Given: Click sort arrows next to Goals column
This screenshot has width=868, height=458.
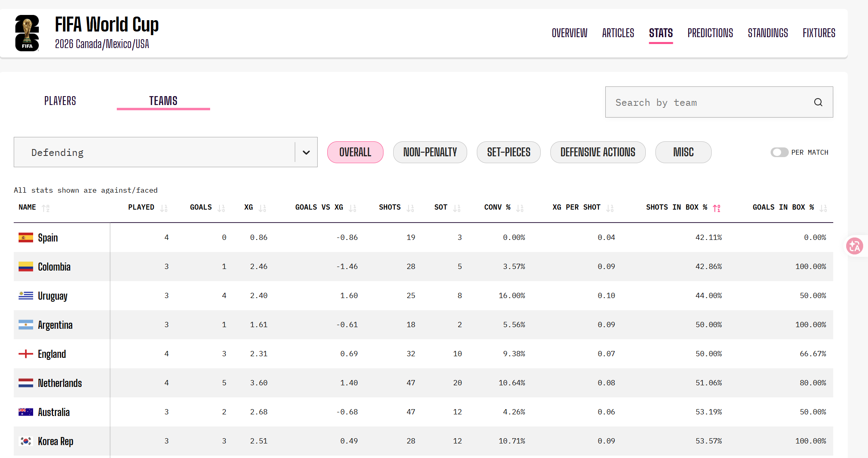Looking at the screenshot, I should pyautogui.click(x=221, y=208).
